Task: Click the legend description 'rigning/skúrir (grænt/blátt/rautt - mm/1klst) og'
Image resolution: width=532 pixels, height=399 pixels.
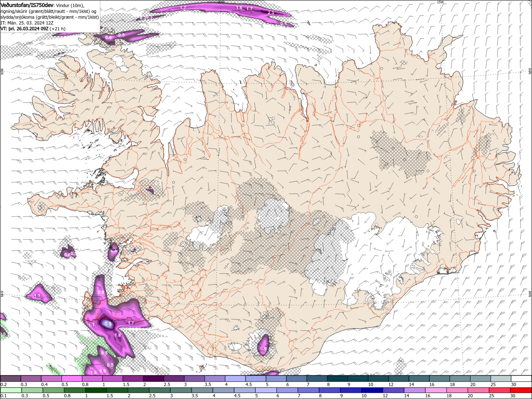Action: click(x=49, y=11)
